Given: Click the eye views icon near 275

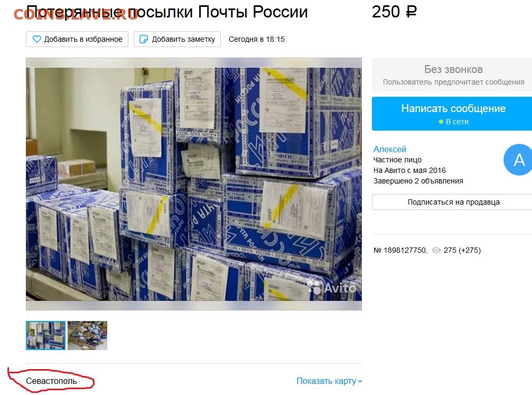Looking at the screenshot, I should click(x=436, y=250).
